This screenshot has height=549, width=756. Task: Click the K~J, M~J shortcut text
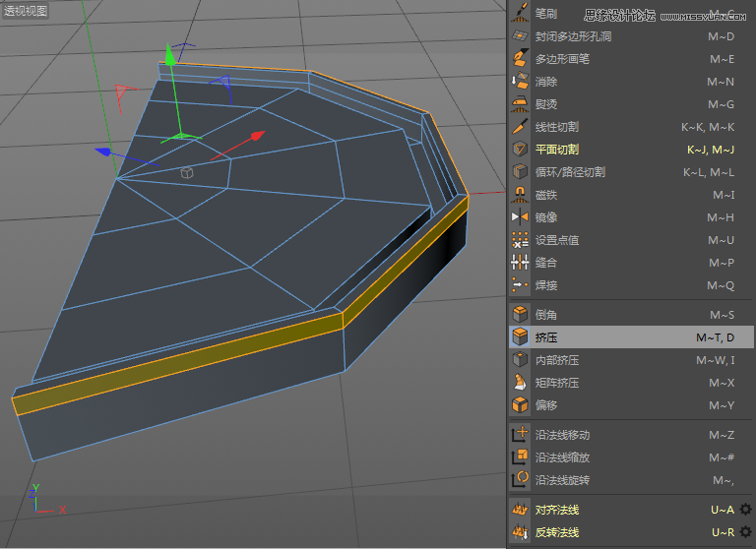711,150
